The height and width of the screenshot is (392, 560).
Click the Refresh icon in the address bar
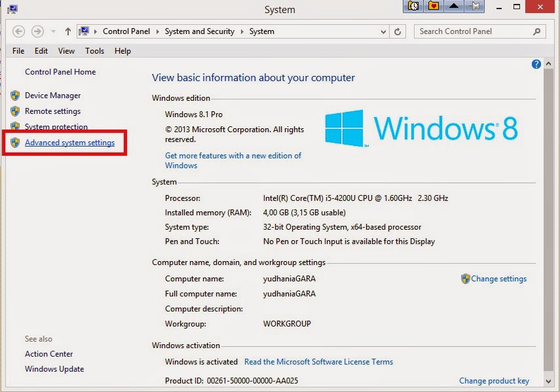(398, 31)
